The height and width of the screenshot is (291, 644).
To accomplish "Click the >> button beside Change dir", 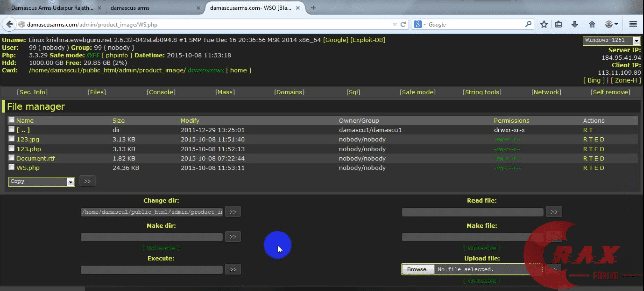I will pyautogui.click(x=233, y=212).
